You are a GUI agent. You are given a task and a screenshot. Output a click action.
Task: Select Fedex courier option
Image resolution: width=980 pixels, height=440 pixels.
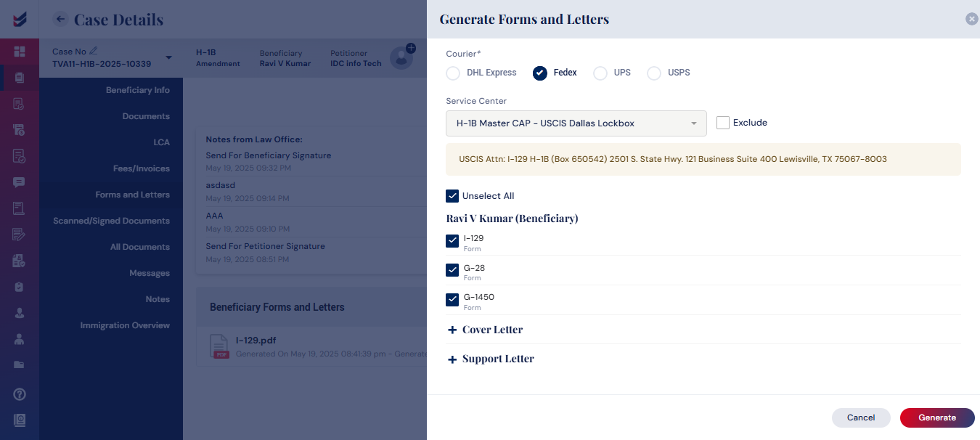(539, 73)
